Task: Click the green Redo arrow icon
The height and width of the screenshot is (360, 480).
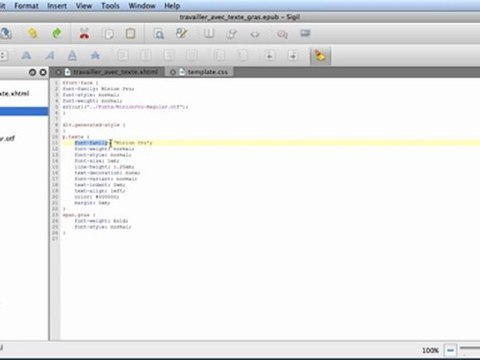Action: [57, 33]
